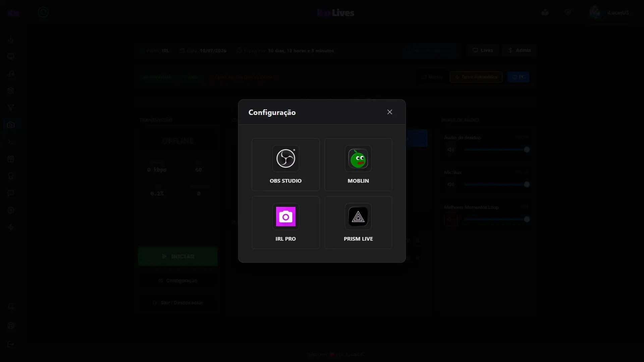Open the chat bubble sidebar icon
Viewport: 644px width, 362px height.
[11, 193]
